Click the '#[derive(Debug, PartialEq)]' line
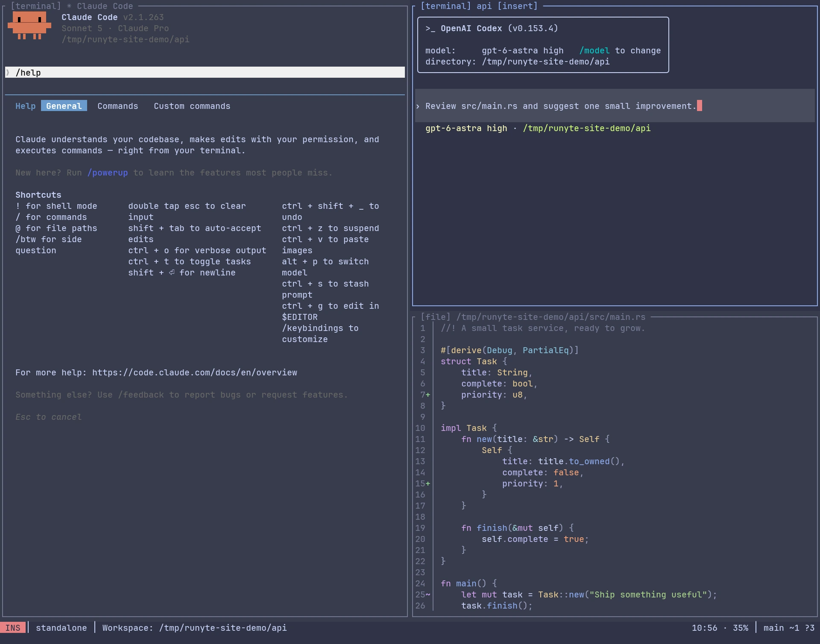 [x=510, y=350]
